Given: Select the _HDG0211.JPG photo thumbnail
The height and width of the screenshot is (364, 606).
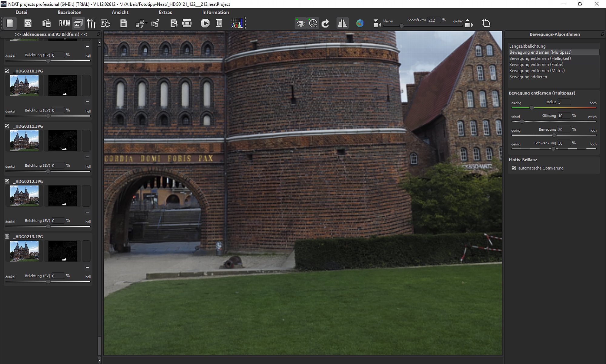Looking at the screenshot, I should 24,141.
